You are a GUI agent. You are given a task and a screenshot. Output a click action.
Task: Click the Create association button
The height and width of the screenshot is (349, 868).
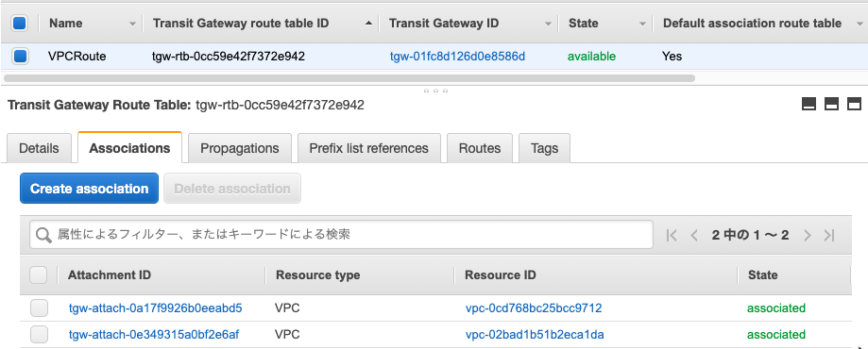89,189
